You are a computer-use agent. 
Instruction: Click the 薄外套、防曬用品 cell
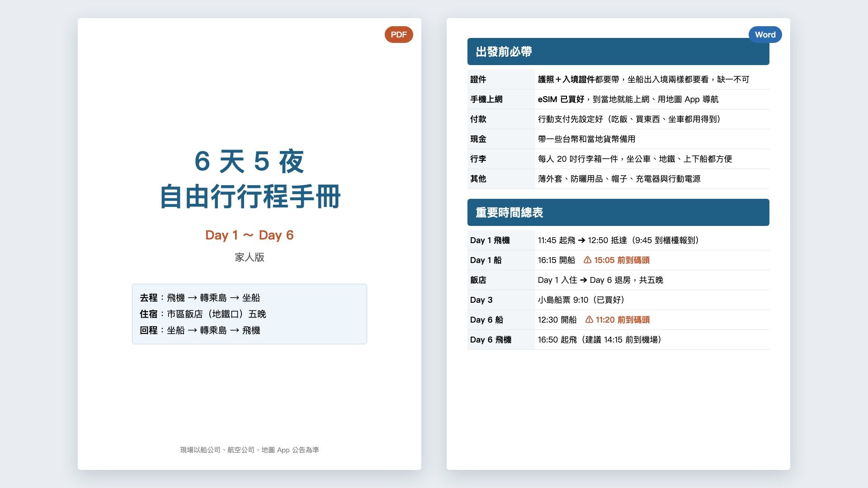pos(652,179)
